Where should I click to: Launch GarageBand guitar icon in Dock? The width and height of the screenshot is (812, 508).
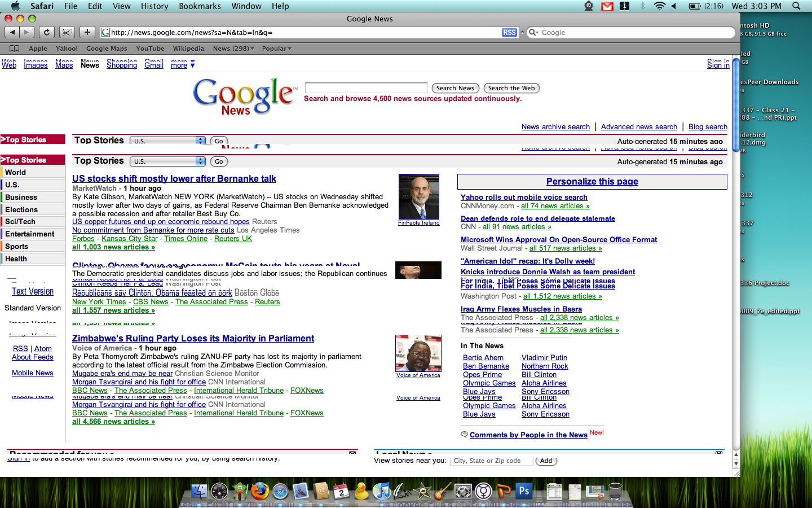pos(443,492)
